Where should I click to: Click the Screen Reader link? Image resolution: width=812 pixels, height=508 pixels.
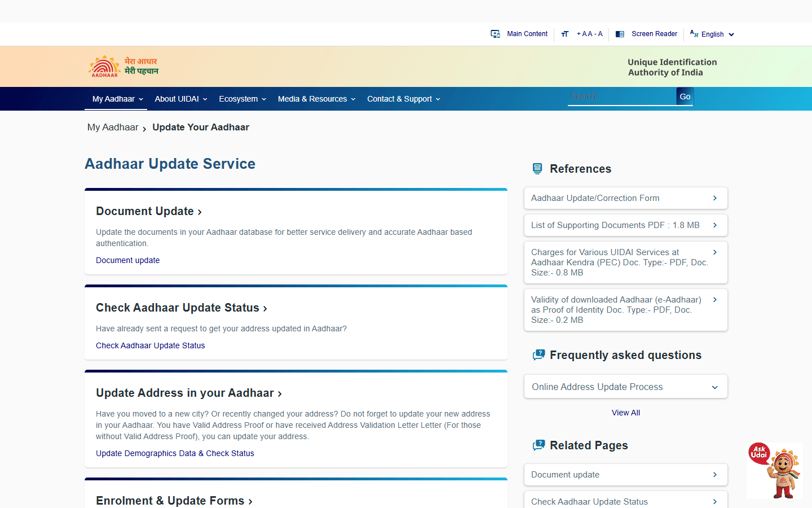click(x=654, y=34)
